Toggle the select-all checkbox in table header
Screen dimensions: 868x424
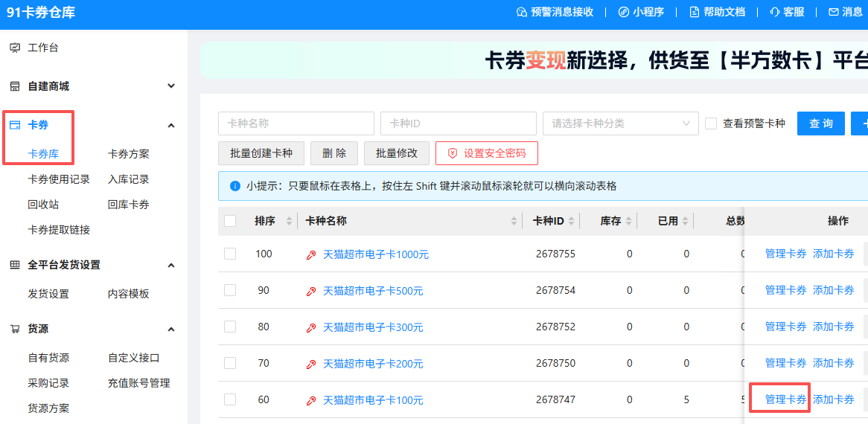tap(230, 221)
